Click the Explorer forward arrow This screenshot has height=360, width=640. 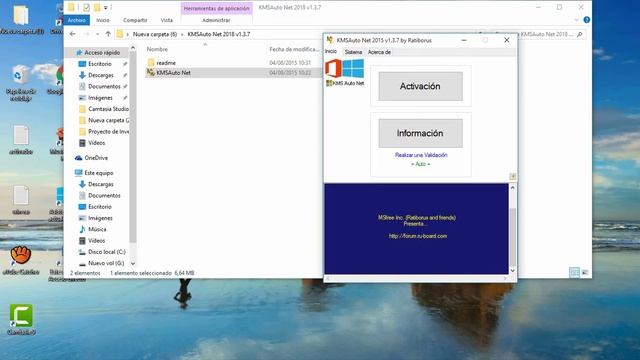click(86, 34)
